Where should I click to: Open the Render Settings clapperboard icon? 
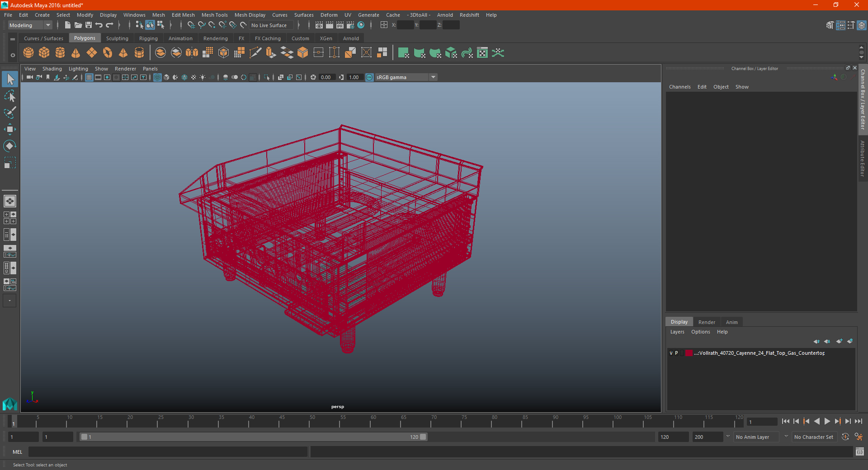[x=350, y=25]
